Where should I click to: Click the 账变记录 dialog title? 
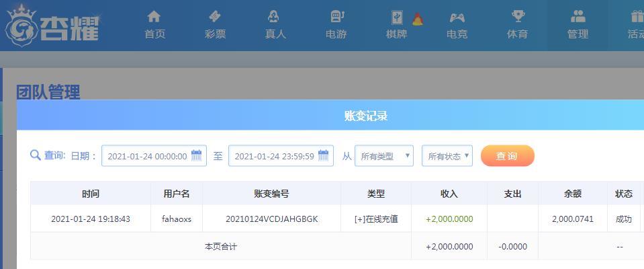(365, 116)
